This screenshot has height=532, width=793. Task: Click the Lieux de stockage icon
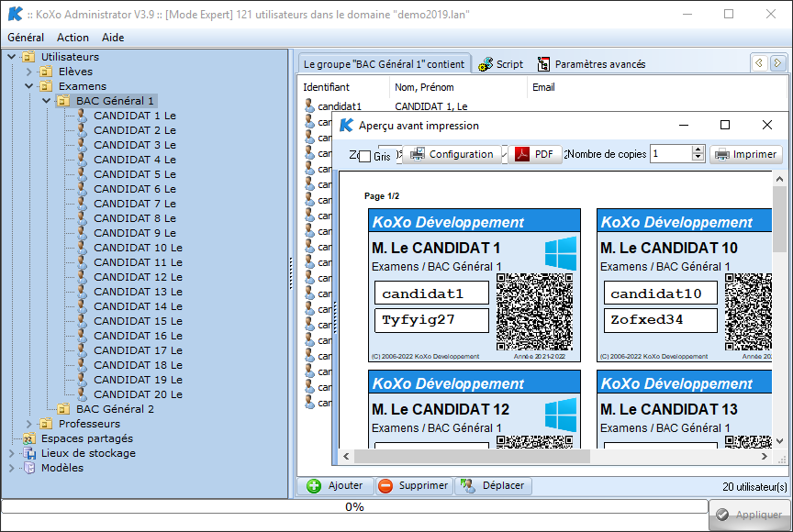click(28, 453)
